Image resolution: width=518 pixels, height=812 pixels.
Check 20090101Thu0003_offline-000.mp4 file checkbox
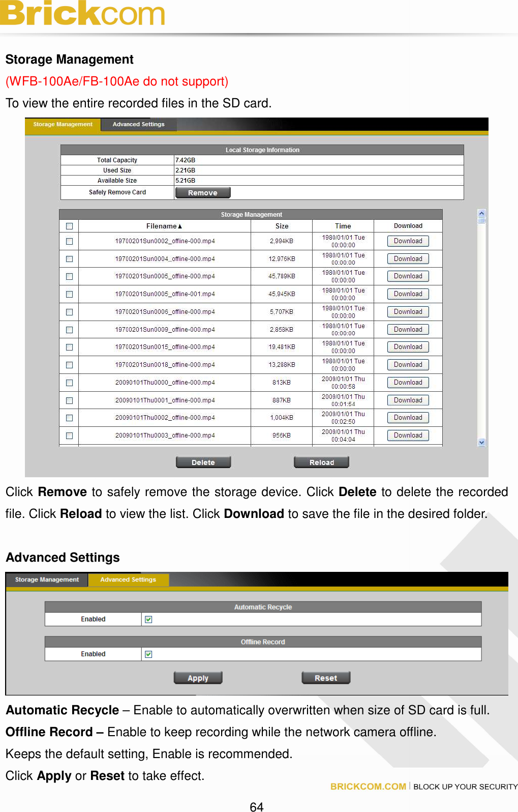click(70, 436)
